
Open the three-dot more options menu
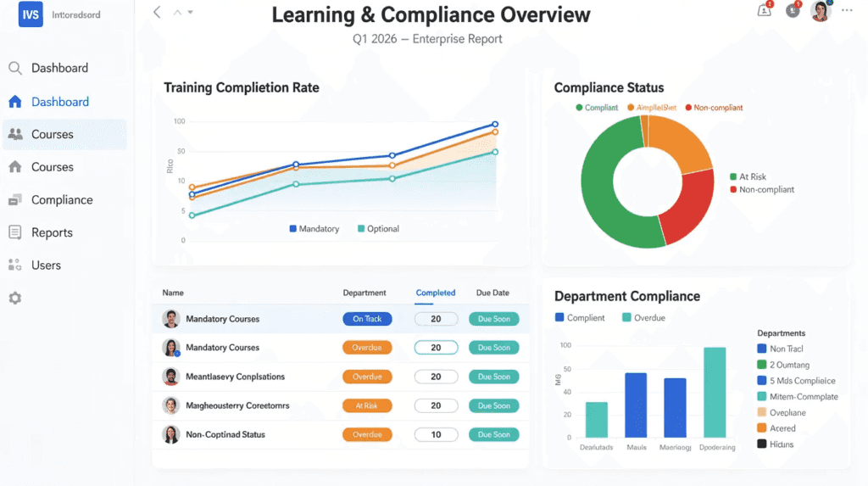pyautogui.click(x=847, y=10)
